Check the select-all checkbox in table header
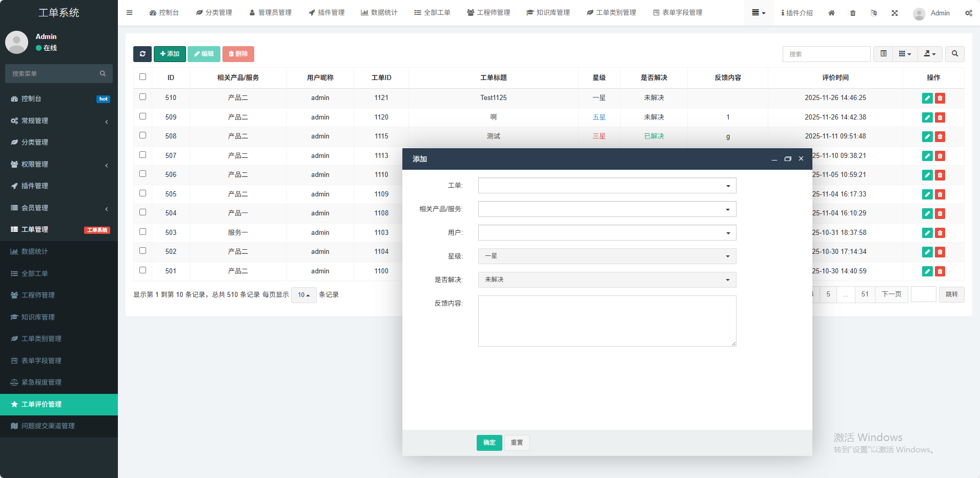Image resolution: width=980 pixels, height=478 pixels. (x=143, y=77)
